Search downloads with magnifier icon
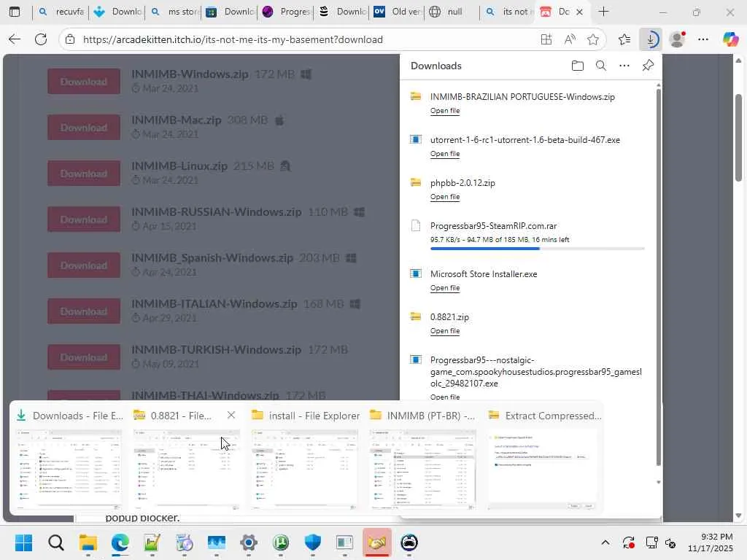The width and height of the screenshot is (747, 560). pos(601,66)
